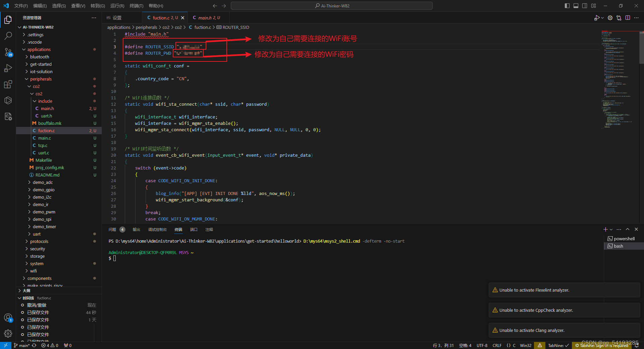Switch to the 调试控制台 debug console tab
644x349 pixels.
pyautogui.click(x=157, y=230)
